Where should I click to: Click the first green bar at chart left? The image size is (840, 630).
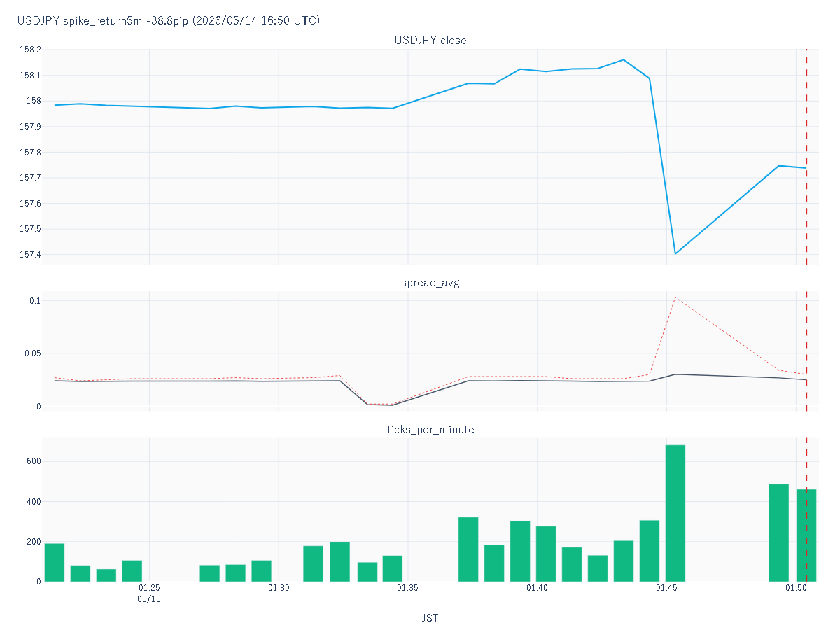tap(55, 563)
